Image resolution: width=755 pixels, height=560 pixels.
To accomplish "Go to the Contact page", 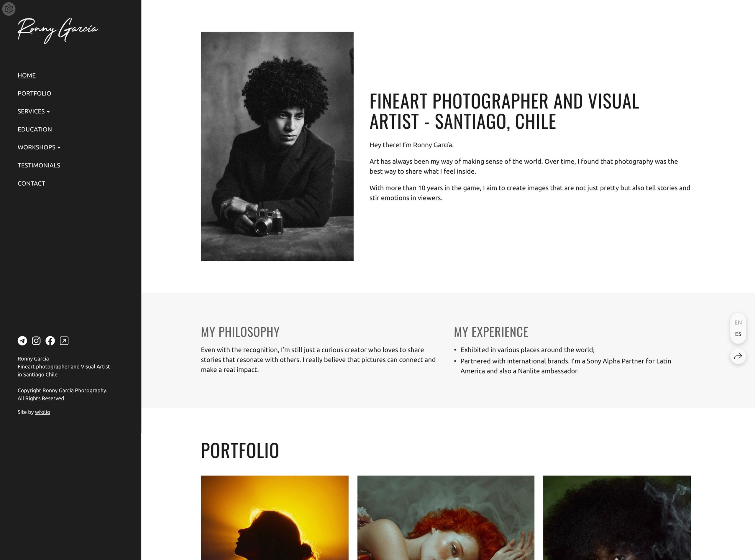I will click(x=31, y=183).
